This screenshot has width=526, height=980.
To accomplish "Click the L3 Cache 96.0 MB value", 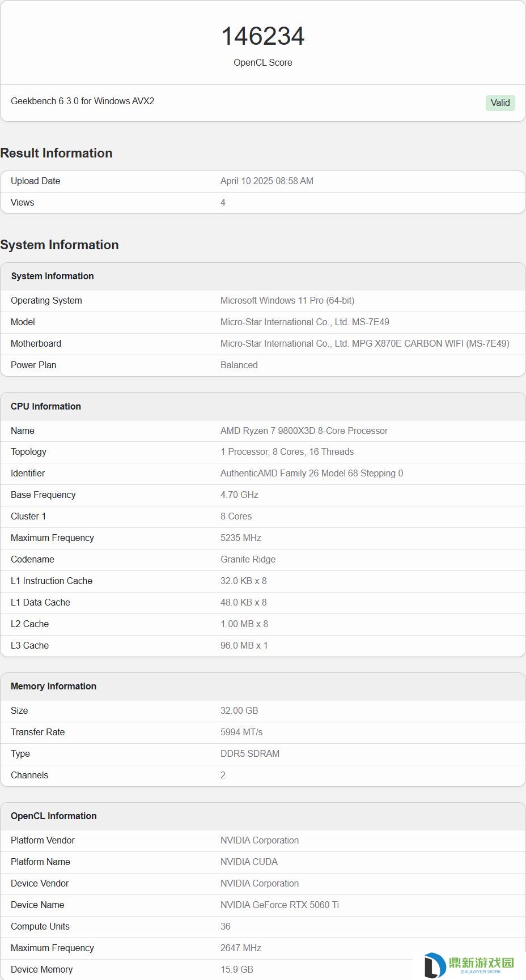I will [244, 646].
